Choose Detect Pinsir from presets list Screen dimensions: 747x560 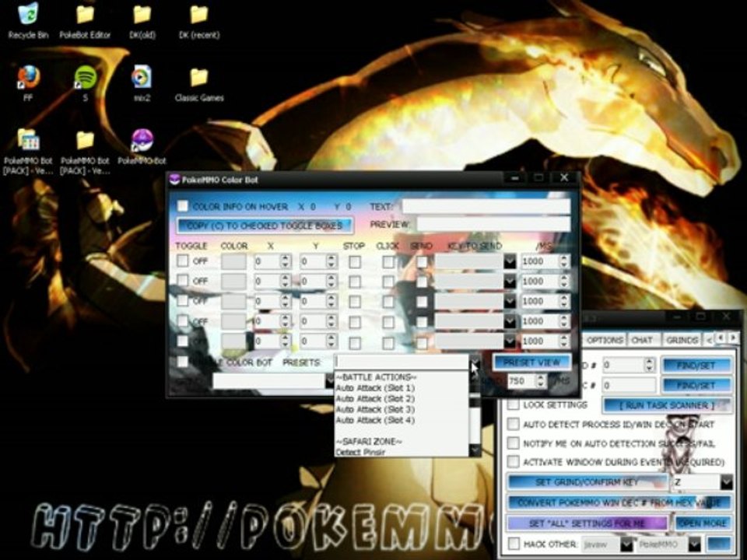tap(360, 452)
